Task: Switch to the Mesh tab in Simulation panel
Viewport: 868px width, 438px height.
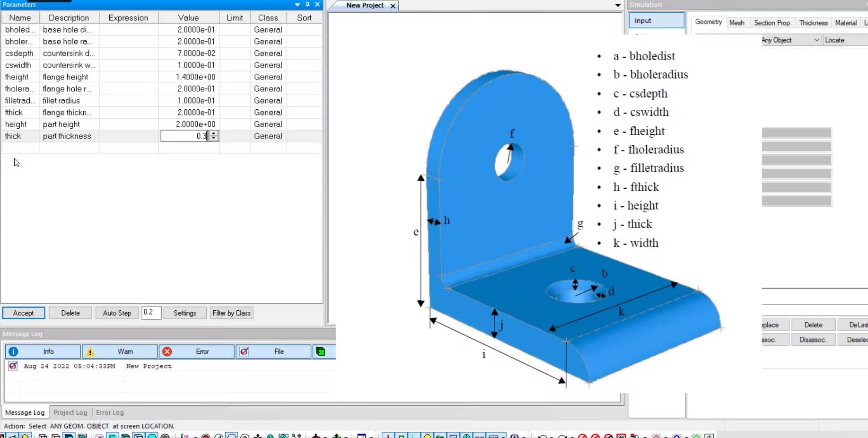Action: point(737,23)
